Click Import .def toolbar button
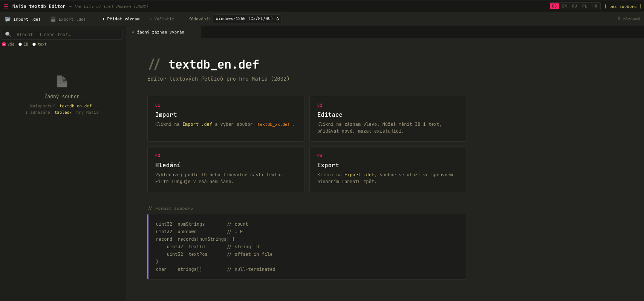Viewport: 644px width, 301px height. 23,19
